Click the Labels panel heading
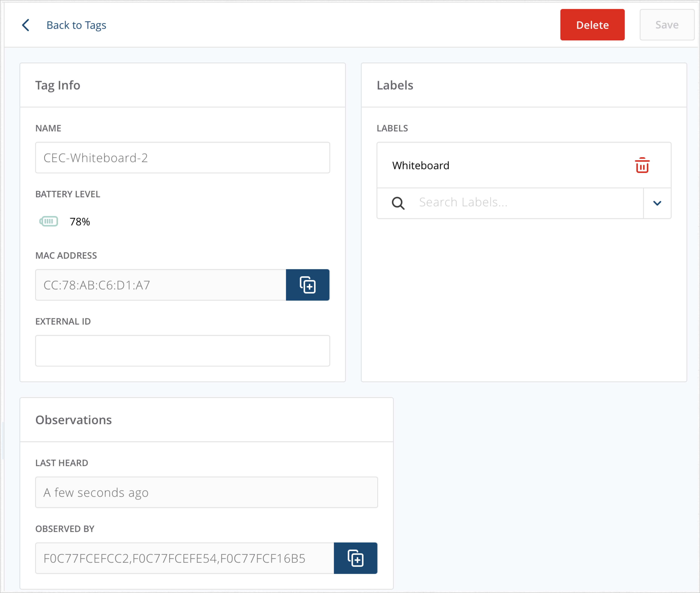Screen dimensions: 700x593 point(395,85)
